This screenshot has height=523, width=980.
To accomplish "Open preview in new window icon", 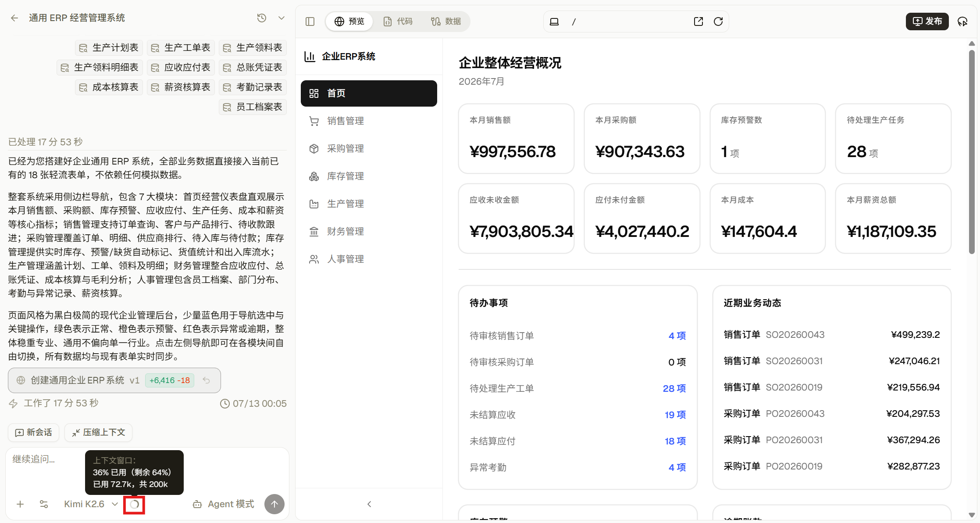I will 698,21.
